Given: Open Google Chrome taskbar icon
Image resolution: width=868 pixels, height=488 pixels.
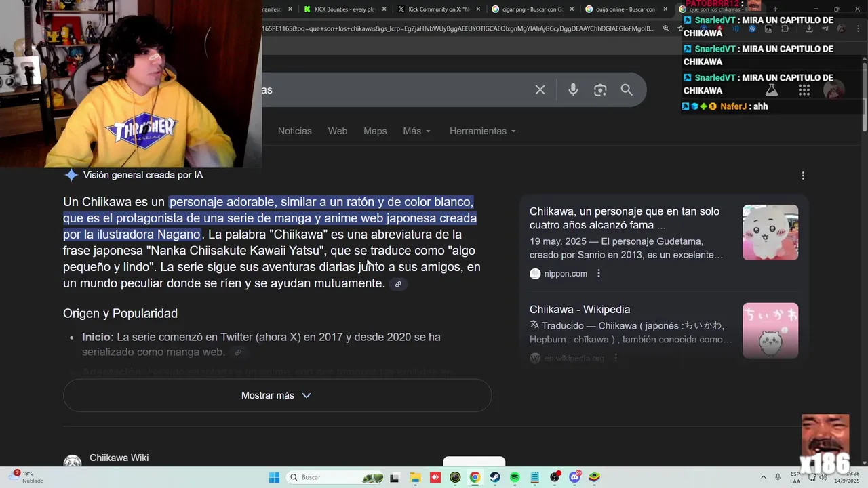Looking at the screenshot, I should [475, 477].
